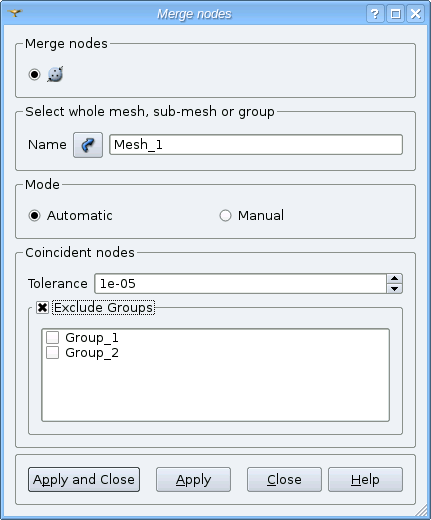
Task: Open Help for merge nodes
Action: [x=365, y=480]
